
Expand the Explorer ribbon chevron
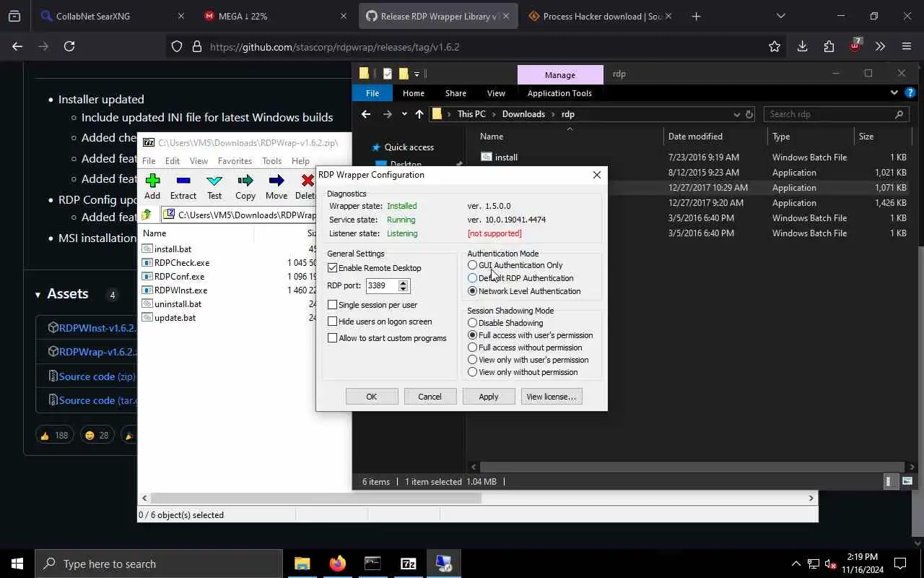[x=894, y=92]
